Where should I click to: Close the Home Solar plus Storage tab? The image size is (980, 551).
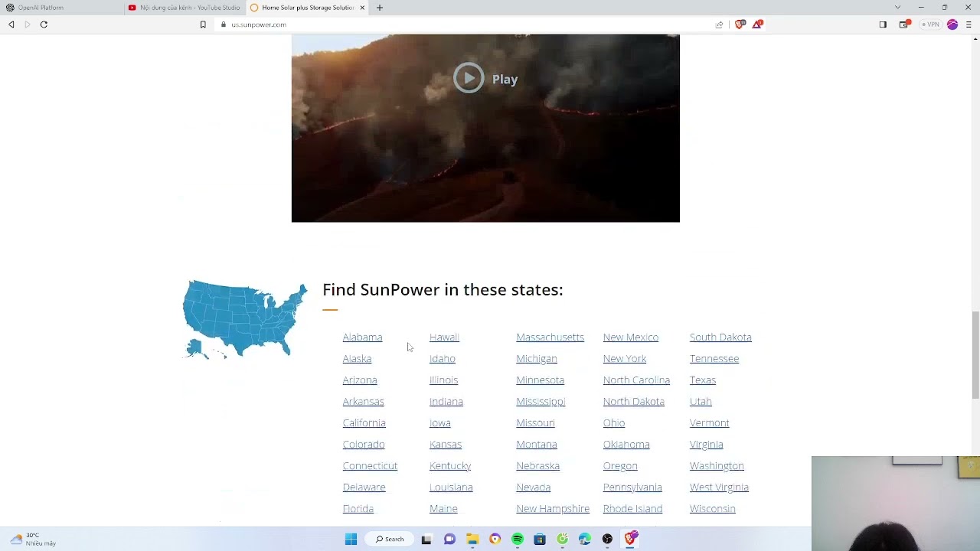pyautogui.click(x=362, y=8)
